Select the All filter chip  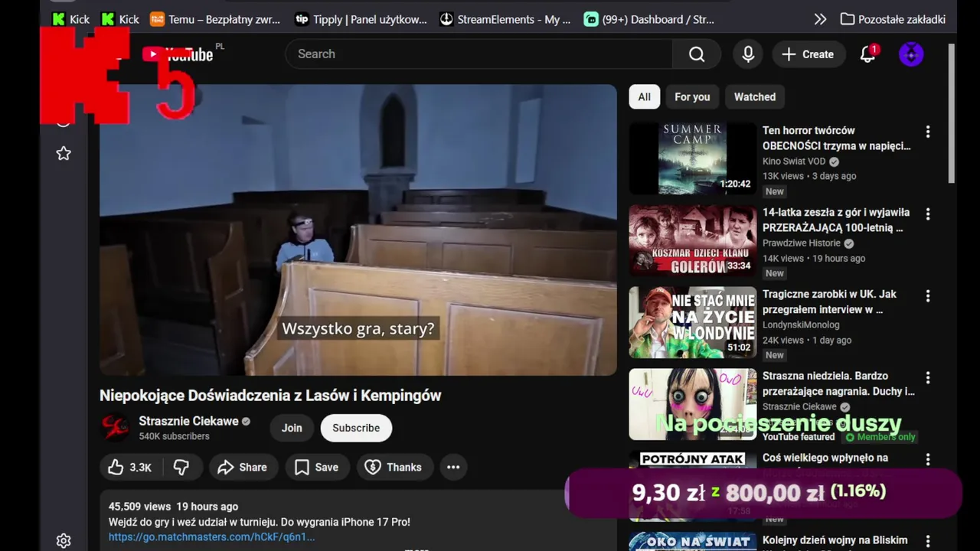(x=645, y=97)
